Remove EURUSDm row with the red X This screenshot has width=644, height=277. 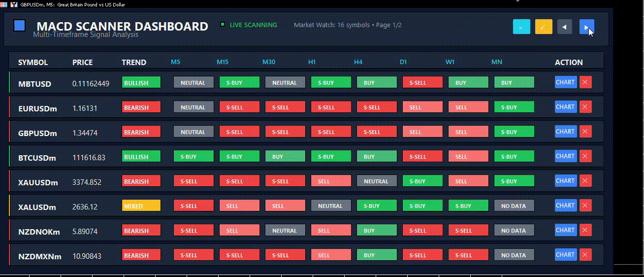click(x=585, y=107)
